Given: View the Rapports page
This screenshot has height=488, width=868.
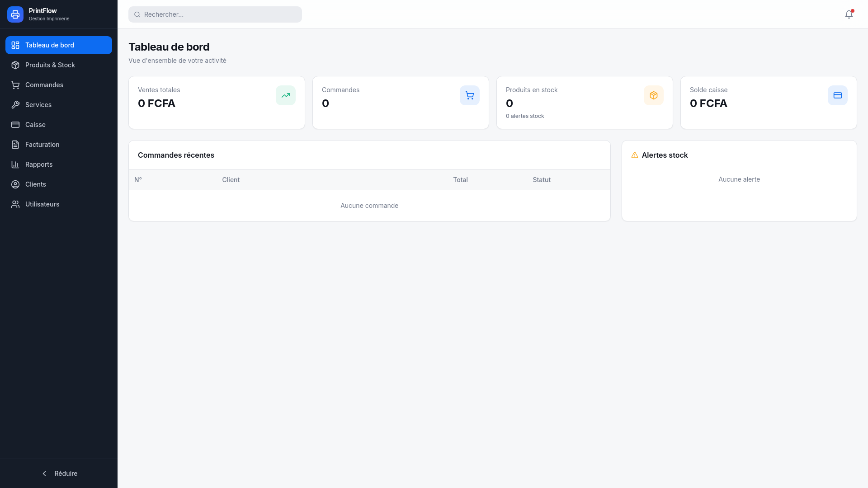Looking at the screenshot, I should [x=59, y=164].
